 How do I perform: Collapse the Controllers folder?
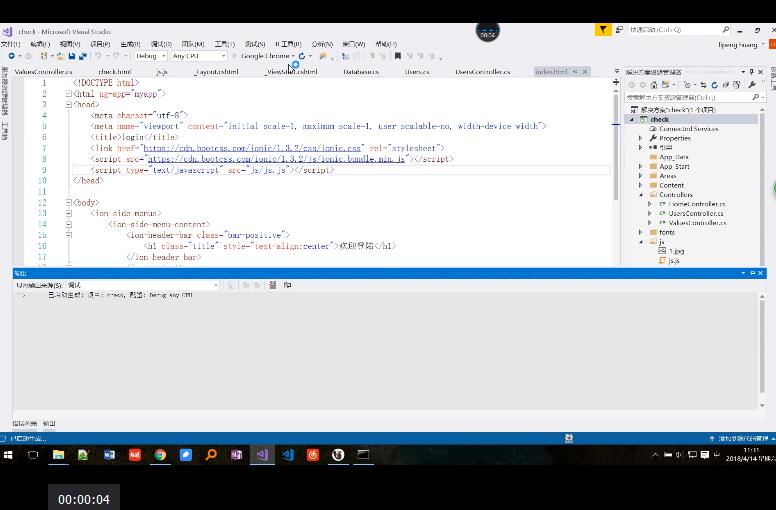point(641,195)
